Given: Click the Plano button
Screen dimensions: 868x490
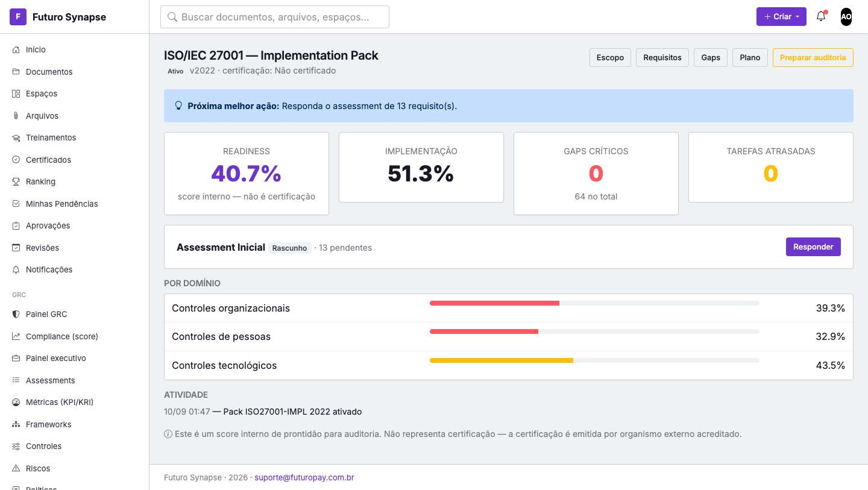Looking at the screenshot, I should click(750, 57).
